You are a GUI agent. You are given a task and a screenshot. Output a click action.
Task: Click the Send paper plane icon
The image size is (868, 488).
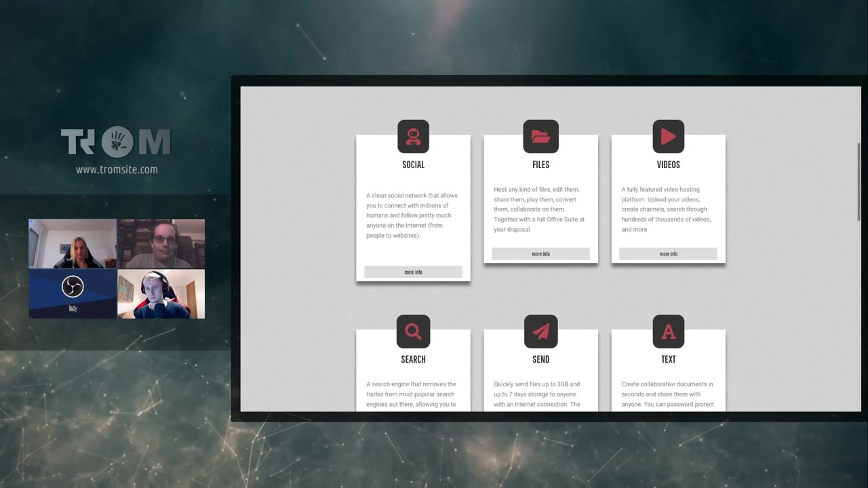pyautogui.click(x=540, y=331)
